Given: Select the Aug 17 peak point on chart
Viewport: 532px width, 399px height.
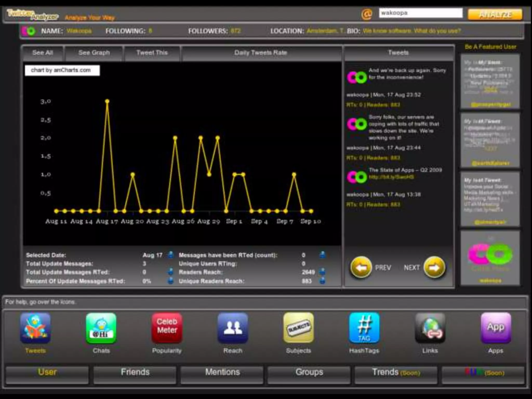Looking at the screenshot, I should [107, 101].
